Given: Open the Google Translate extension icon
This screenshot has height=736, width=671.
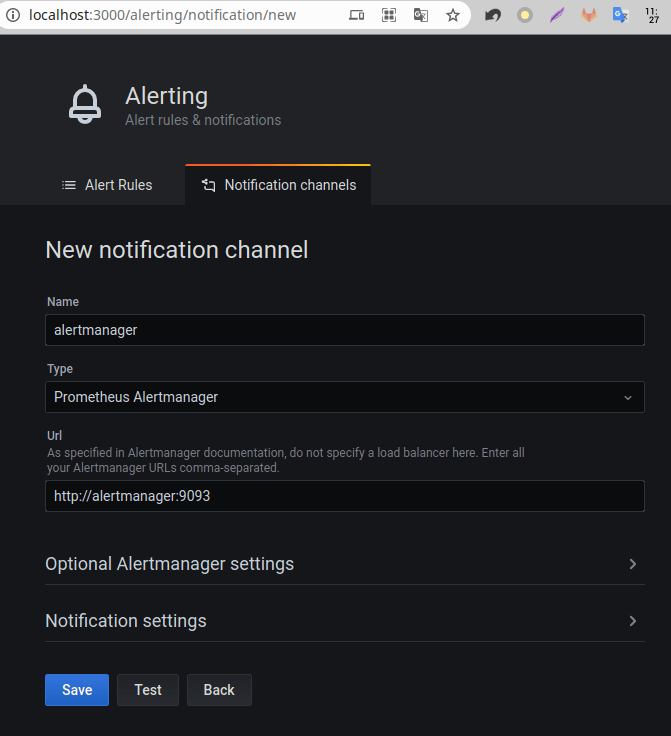Looking at the screenshot, I should coord(621,15).
